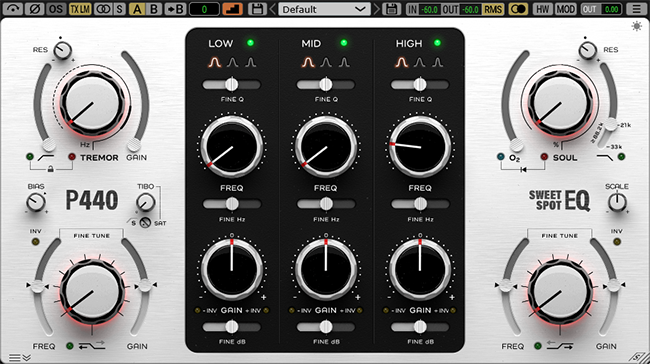Toggle the LOW band green power LED
This screenshot has height=364, width=650.
250,43
